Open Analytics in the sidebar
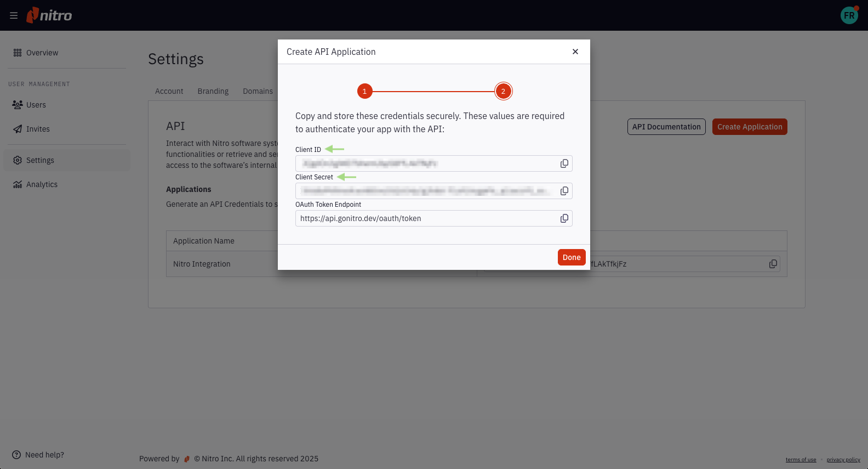This screenshot has width=868, height=469. pyautogui.click(x=42, y=184)
